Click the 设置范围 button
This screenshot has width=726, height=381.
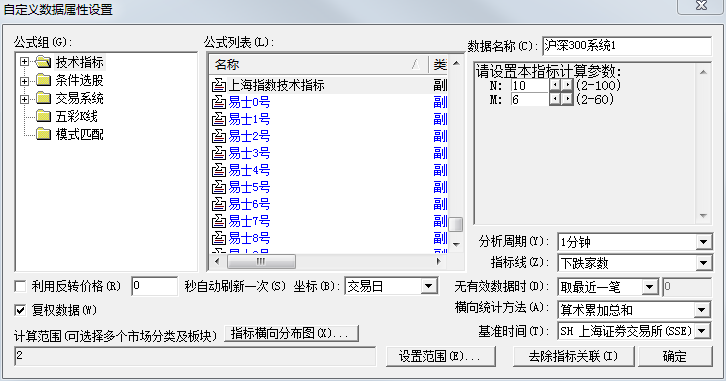[440, 356]
